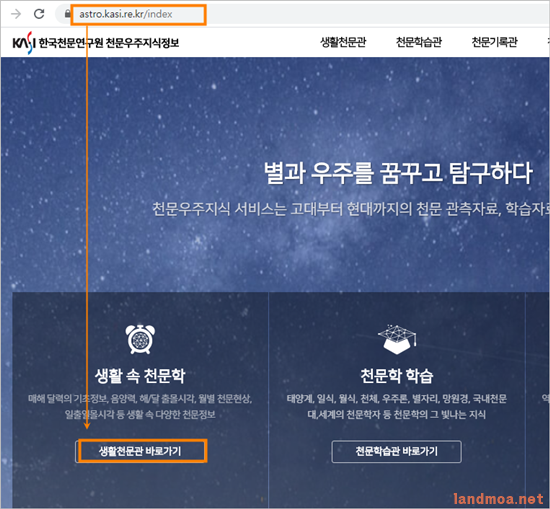The width and height of the screenshot is (550, 509).
Task: Click the 천문학습관 바로가기 button
Action: pyautogui.click(x=396, y=451)
